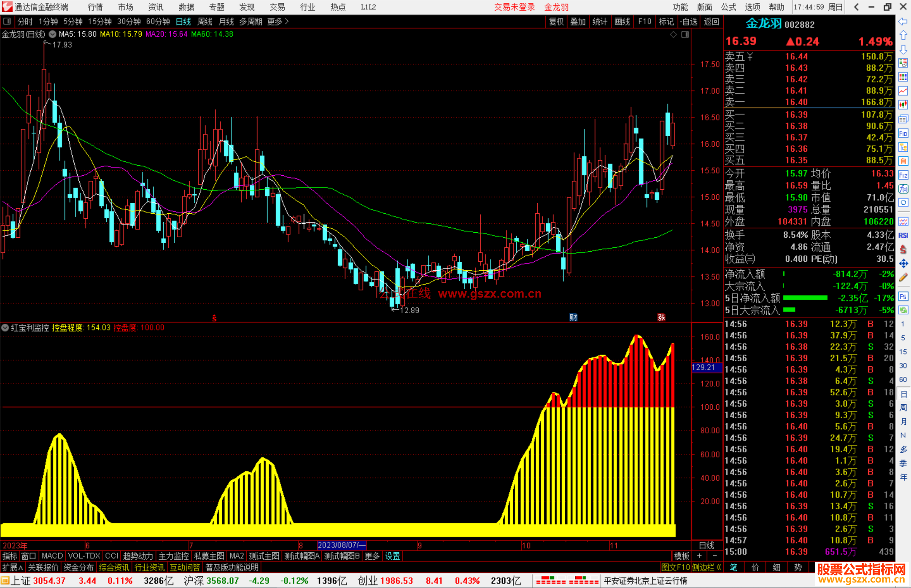Click the 2023/08/07 date marker on timeline
Viewport: 911px width, 588px height.
[x=341, y=545]
